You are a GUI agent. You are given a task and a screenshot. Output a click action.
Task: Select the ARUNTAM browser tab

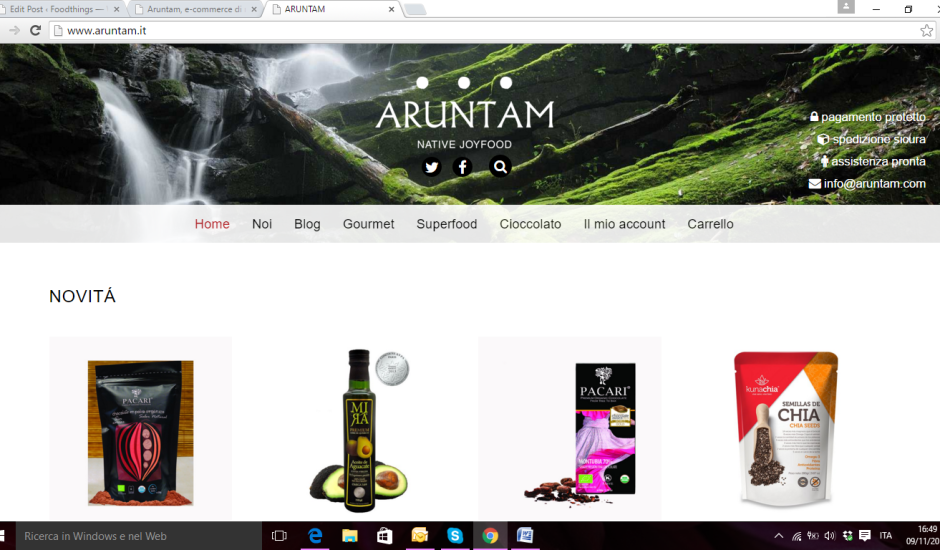332,10
